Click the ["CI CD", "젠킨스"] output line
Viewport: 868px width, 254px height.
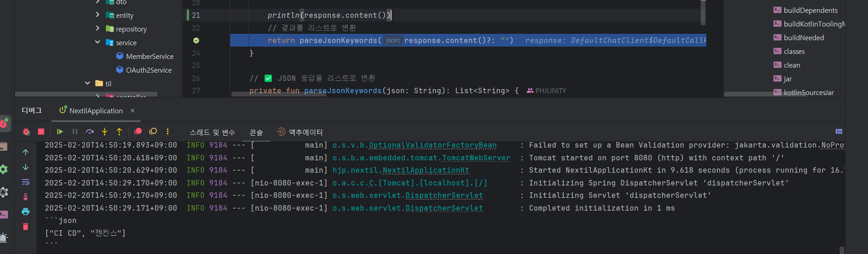coord(85,233)
